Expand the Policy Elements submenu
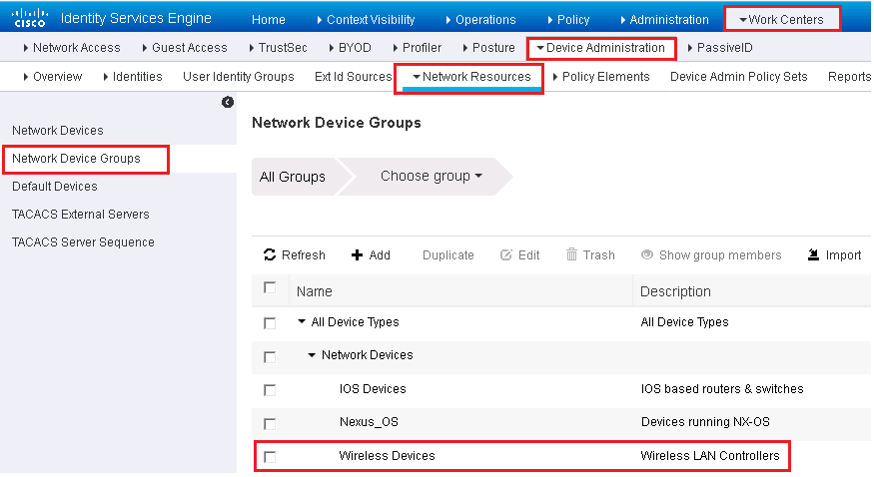874x477 pixels. [x=601, y=77]
